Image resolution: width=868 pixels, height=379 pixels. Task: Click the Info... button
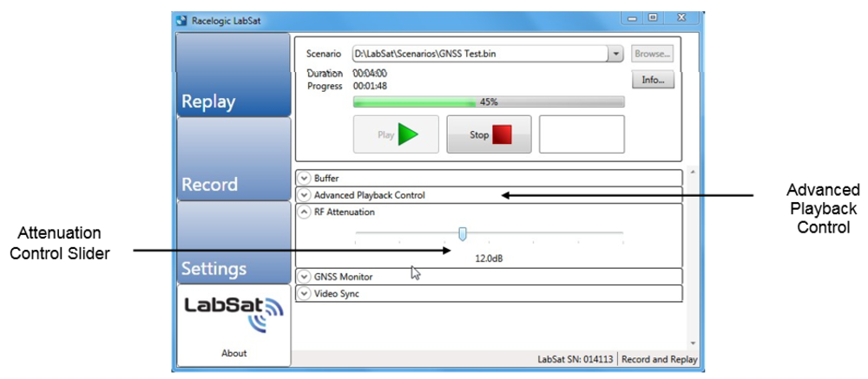pos(653,81)
